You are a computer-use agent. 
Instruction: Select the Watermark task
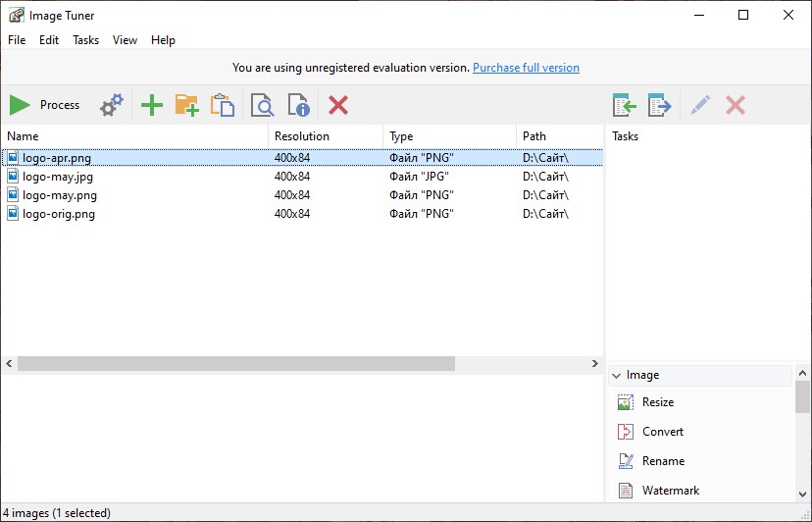point(670,491)
